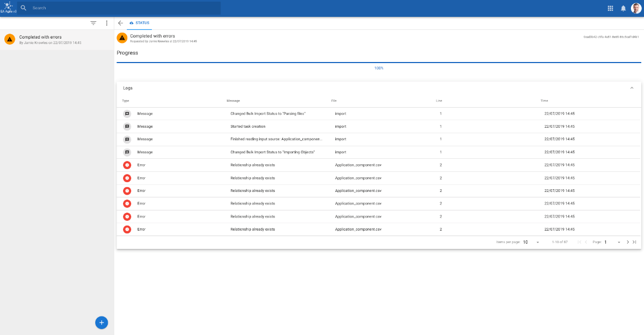Click the EA Agile v3 logo
Image resolution: width=644 pixels, height=335 pixels.
pos(9,8)
